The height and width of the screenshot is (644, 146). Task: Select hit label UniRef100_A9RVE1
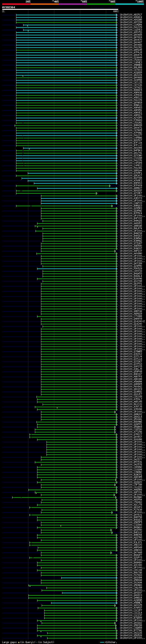coord(131,113)
